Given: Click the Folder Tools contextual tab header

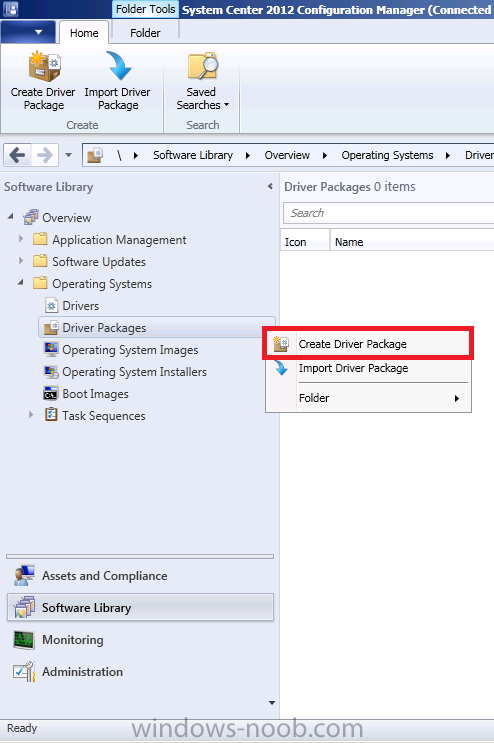Looking at the screenshot, I should click(x=145, y=9).
